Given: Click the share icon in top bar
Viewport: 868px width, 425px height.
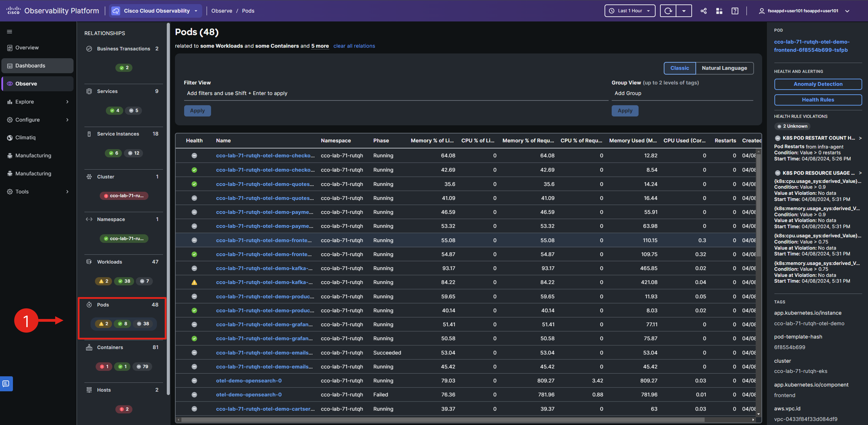Looking at the screenshot, I should pyautogui.click(x=703, y=11).
